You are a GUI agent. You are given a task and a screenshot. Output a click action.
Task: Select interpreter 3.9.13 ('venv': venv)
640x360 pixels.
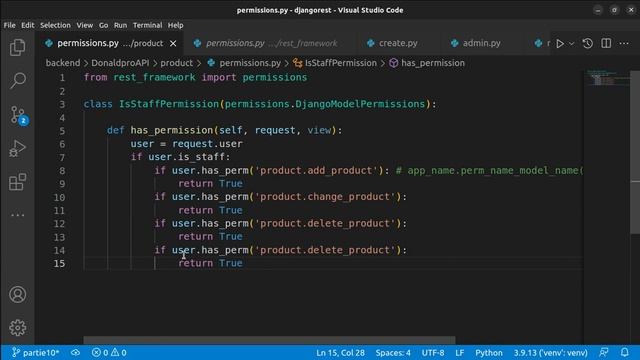click(550, 353)
